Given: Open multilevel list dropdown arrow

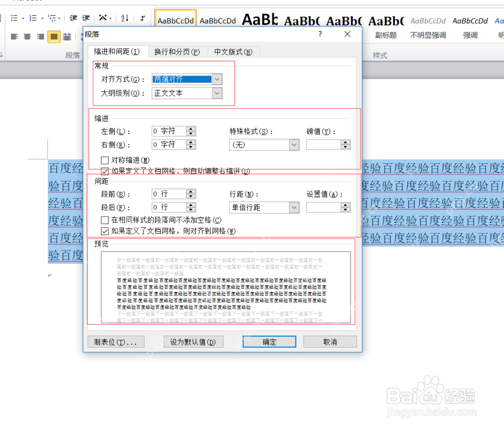Looking at the screenshot, I should click(x=59, y=18).
